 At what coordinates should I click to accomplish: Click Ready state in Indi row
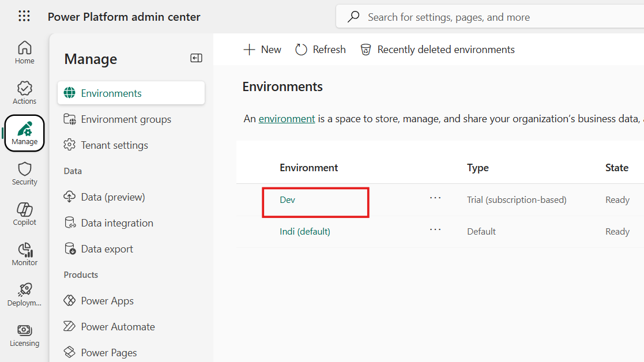click(x=617, y=232)
